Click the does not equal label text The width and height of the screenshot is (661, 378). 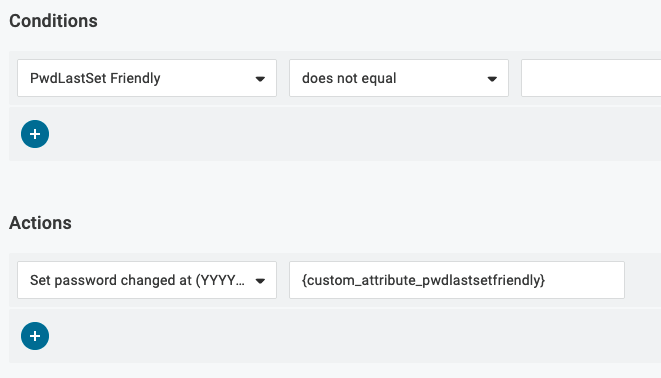point(349,78)
